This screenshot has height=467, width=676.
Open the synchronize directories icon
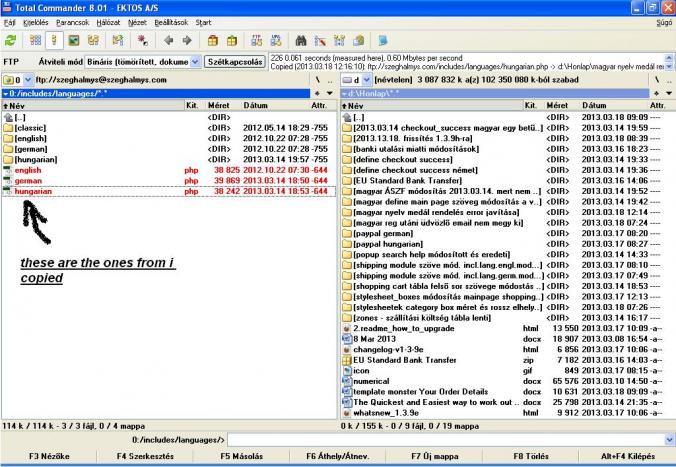click(339, 41)
